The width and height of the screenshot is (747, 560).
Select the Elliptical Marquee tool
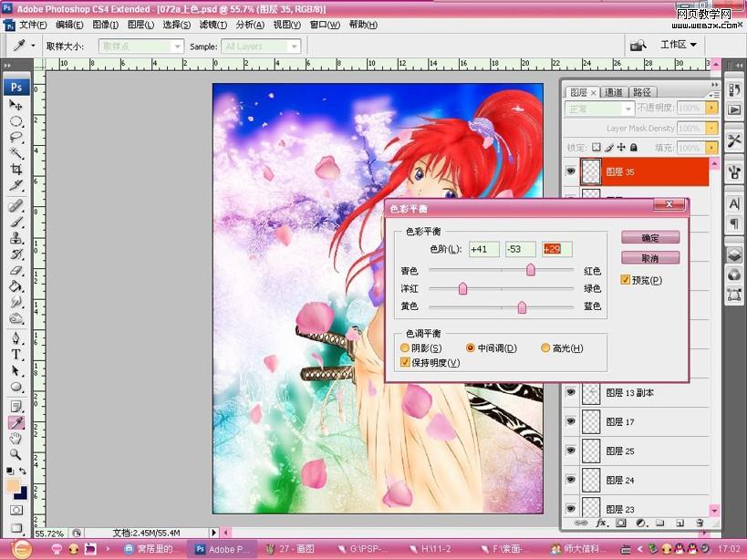16,121
